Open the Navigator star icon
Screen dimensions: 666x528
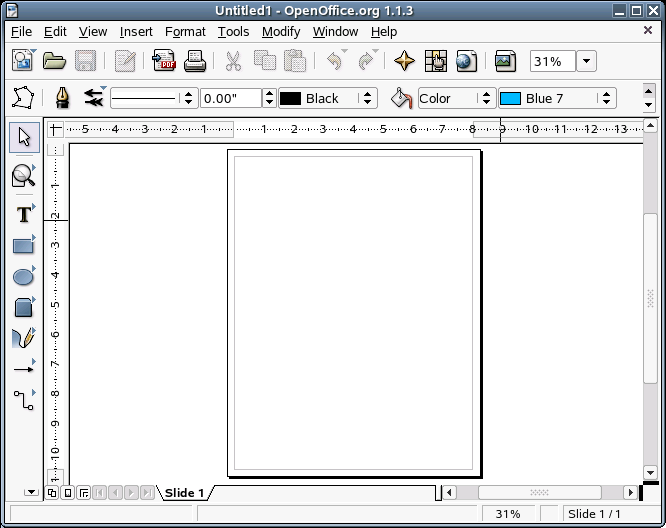[x=404, y=61]
